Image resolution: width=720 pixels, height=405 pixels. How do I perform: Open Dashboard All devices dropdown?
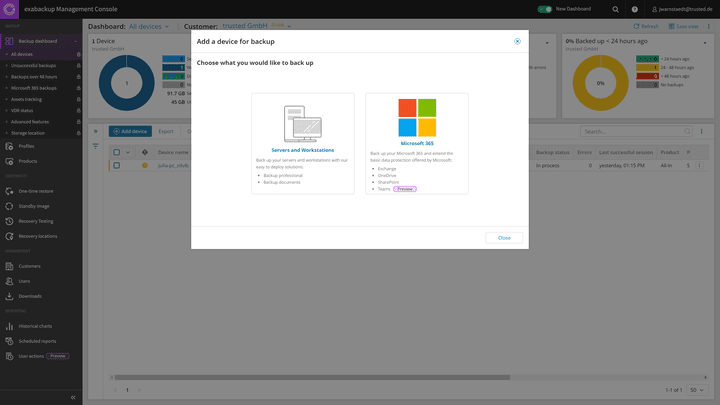149,27
